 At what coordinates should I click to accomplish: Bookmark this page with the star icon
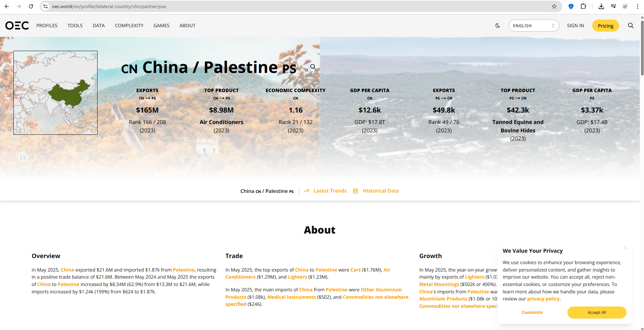tap(554, 6)
